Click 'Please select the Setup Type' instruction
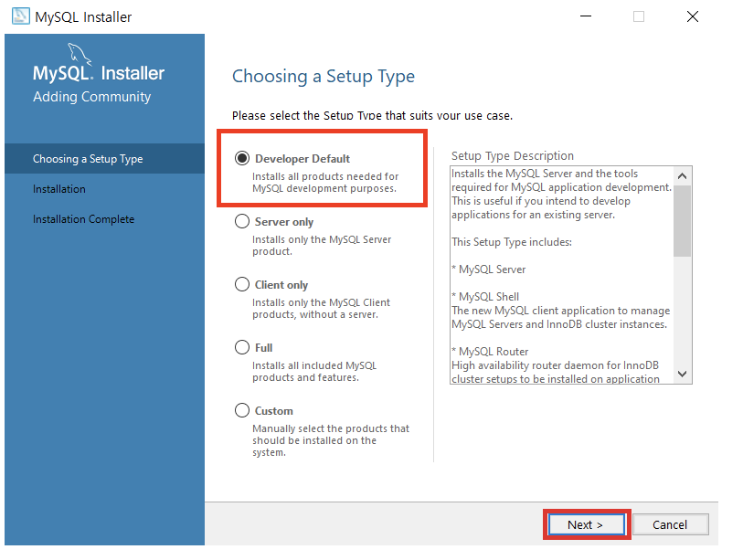This screenshot has height=560, width=743. coord(373,116)
